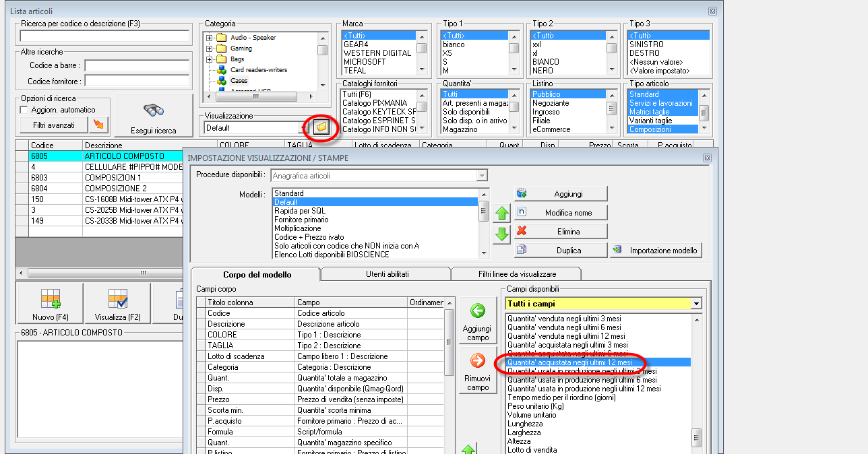This screenshot has width=868, height=454.
Task: Select field Volume unitario
Action: pyautogui.click(x=598, y=415)
